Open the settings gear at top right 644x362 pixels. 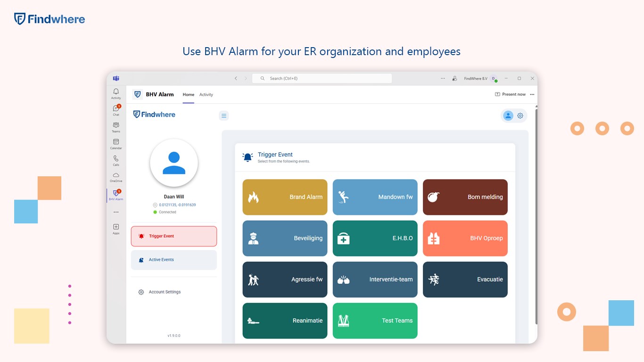pyautogui.click(x=520, y=115)
